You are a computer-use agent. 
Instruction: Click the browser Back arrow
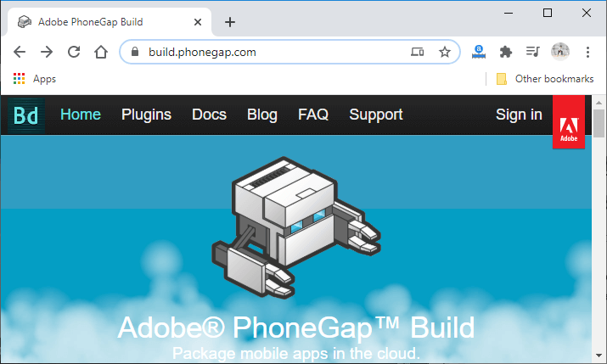pos(20,52)
